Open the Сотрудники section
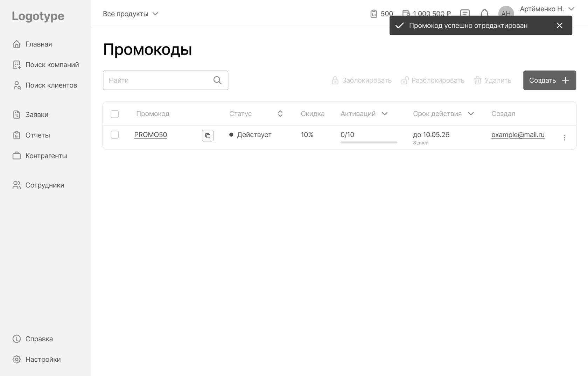 point(38,185)
